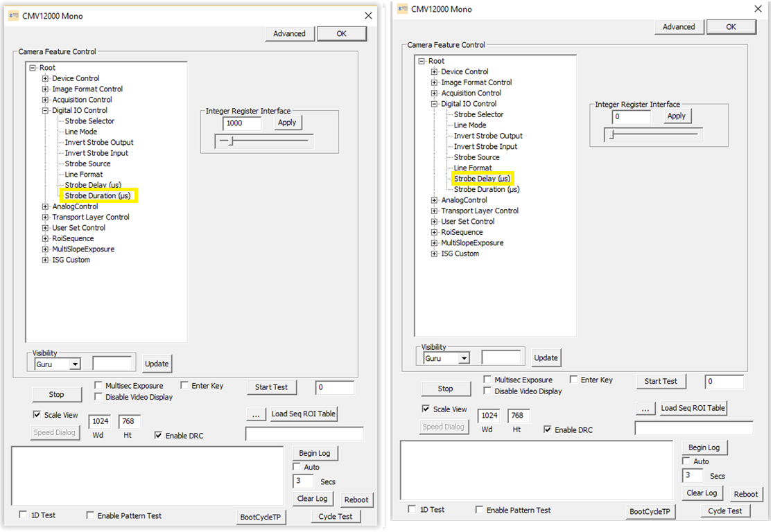773x532 pixels.
Task: Click Cycle Test button in right window
Action: (x=724, y=511)
